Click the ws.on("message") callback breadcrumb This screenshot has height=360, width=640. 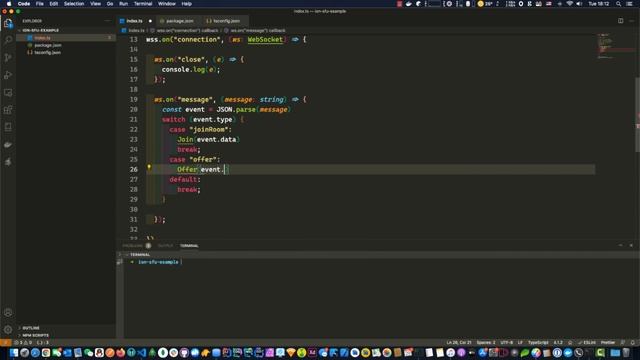click(x=255, y=31)
